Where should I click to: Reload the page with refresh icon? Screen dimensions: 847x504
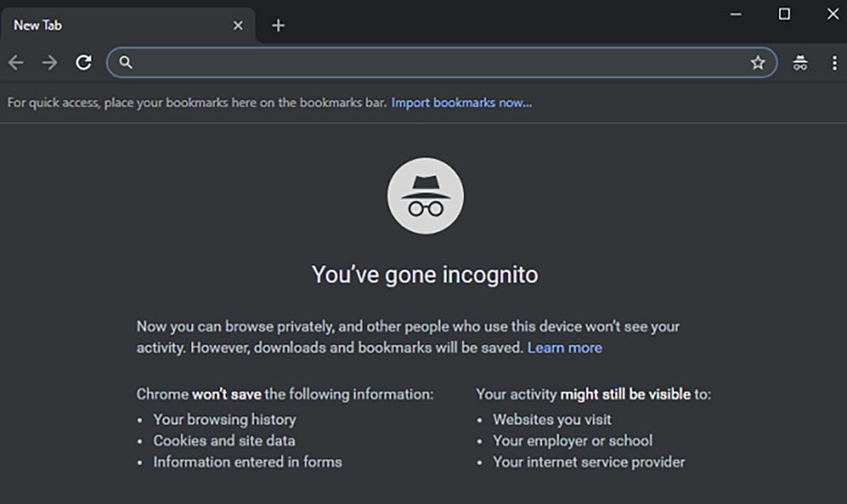83,63
